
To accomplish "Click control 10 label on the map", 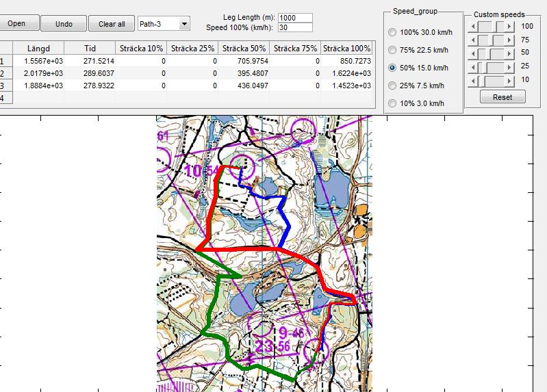I will tap(193, 171).
